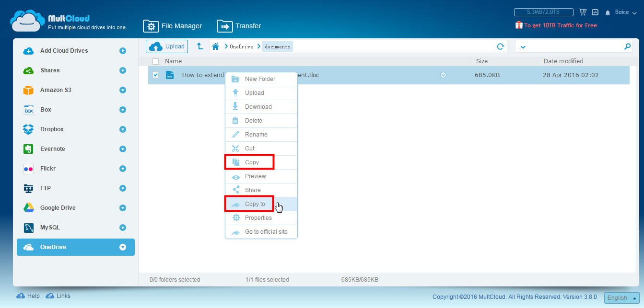Go up one folder level arrow
Screen dimensions: 644x308
(200, 46)
